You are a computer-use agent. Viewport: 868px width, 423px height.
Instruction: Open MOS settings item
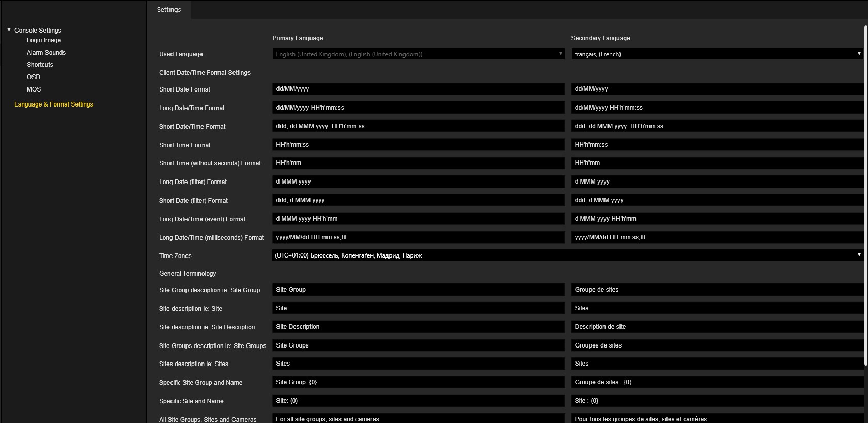coord(34,89)
